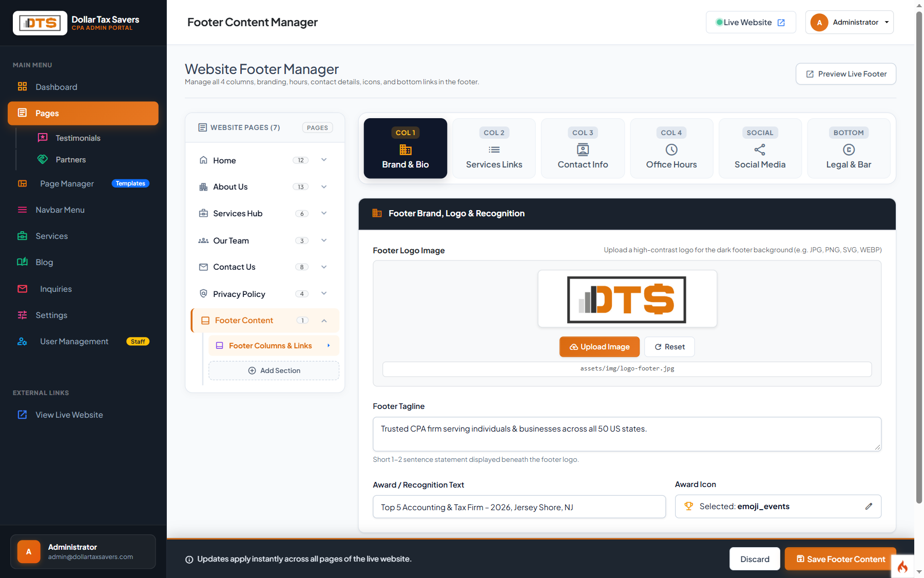Click the Settings sliders icon

pyautogui.click(x=22, y=315)
